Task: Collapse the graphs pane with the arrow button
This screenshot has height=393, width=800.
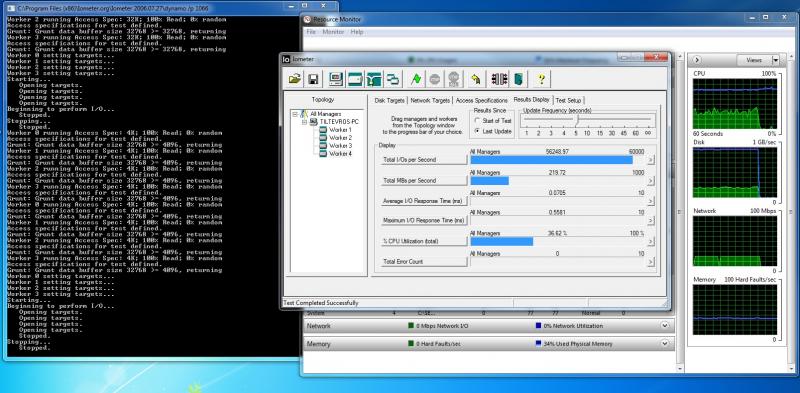Action: [697, 60]
